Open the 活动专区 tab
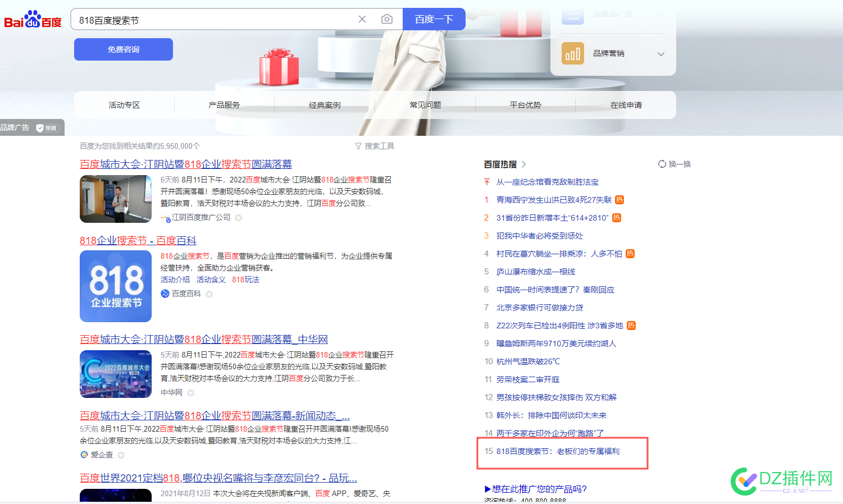The image size is (843, 504). click(x=124, y=105)
